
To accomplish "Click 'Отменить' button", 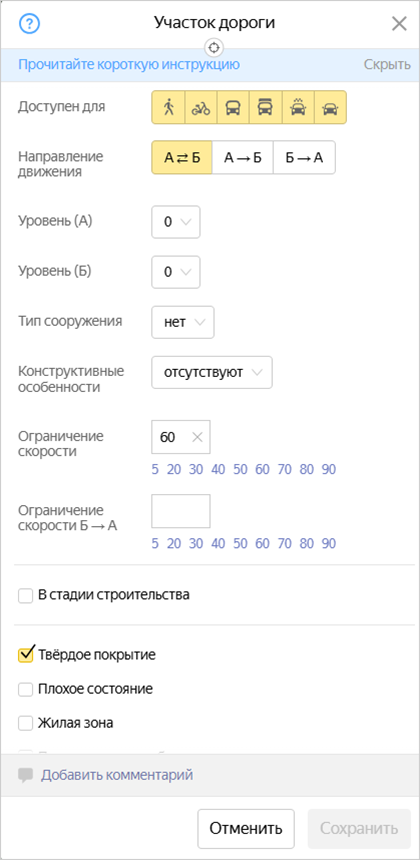I will 246,828.
